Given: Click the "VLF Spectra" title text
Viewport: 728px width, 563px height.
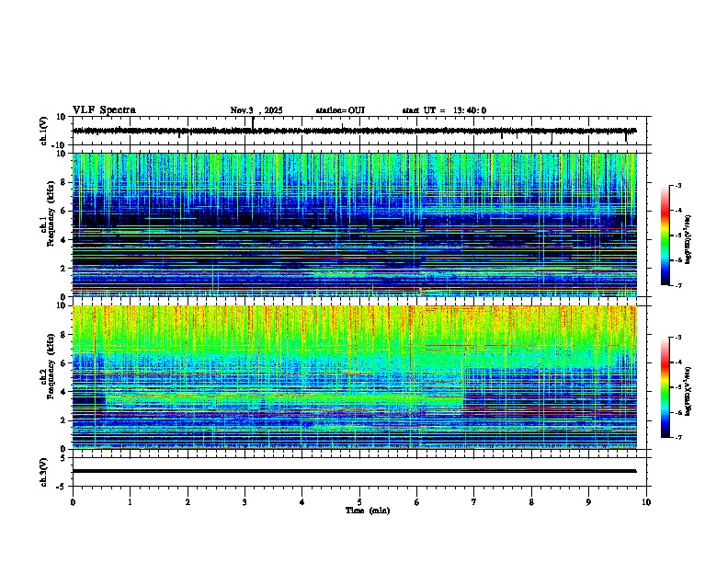Looking at the screenshot, I should 104,110.
